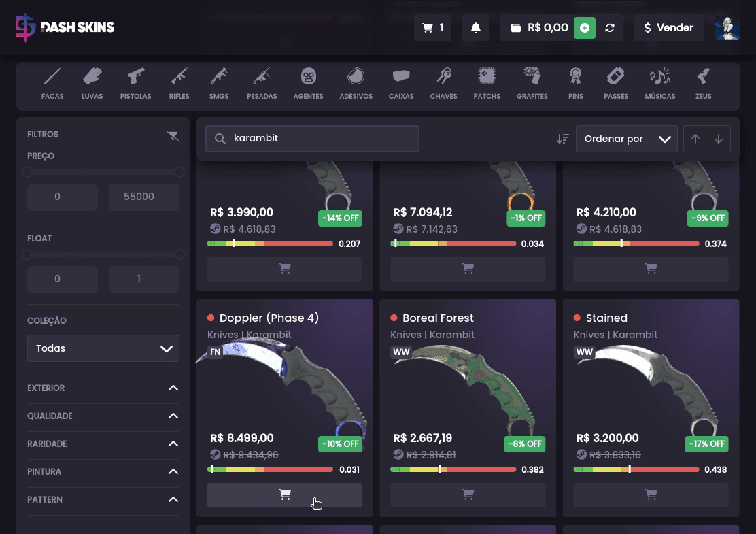Open the Luvas gloves category

click(92, 84)
